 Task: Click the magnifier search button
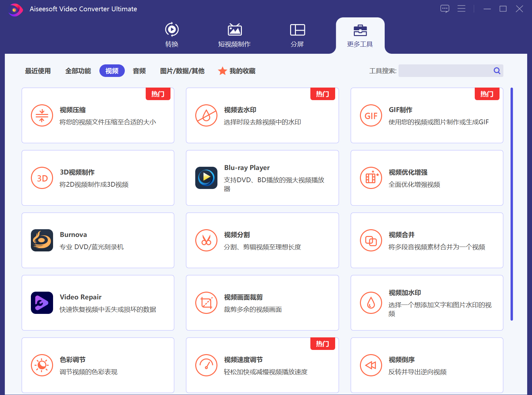(x=497, y=71)
